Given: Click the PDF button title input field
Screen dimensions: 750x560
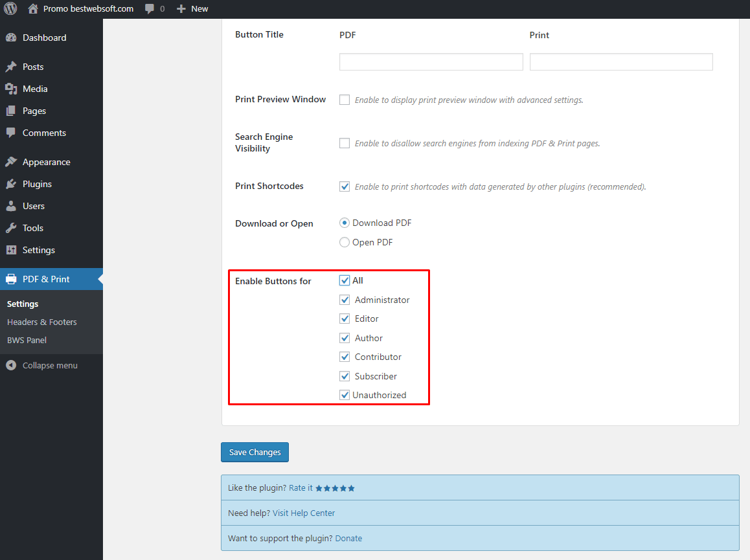Looking at the screenshot, I should pyautogui.click(x=431, y=62).
